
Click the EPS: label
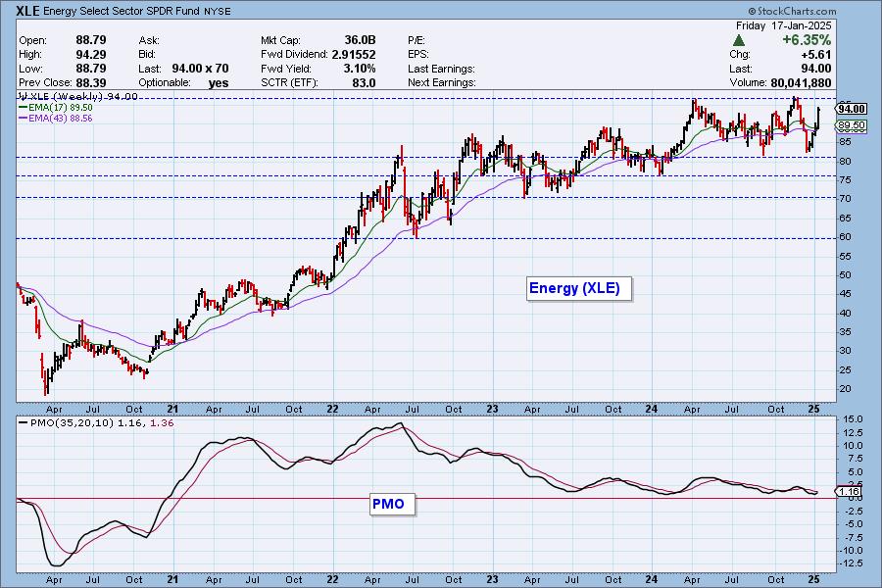[417, 55]
